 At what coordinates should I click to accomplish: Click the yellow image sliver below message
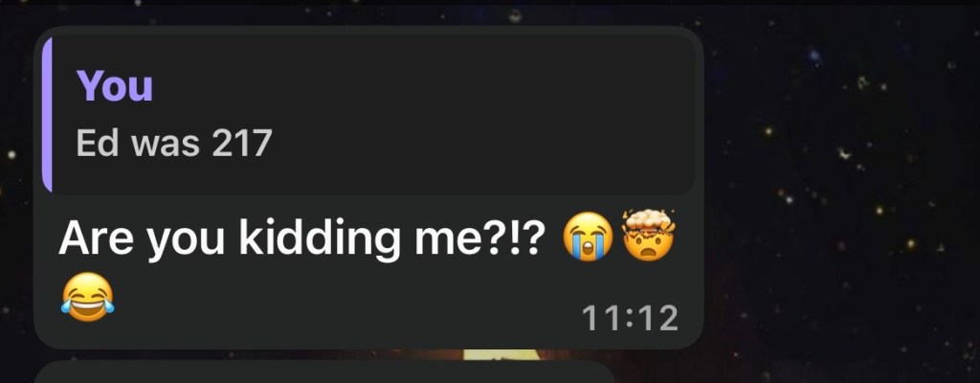coord(494,355)
